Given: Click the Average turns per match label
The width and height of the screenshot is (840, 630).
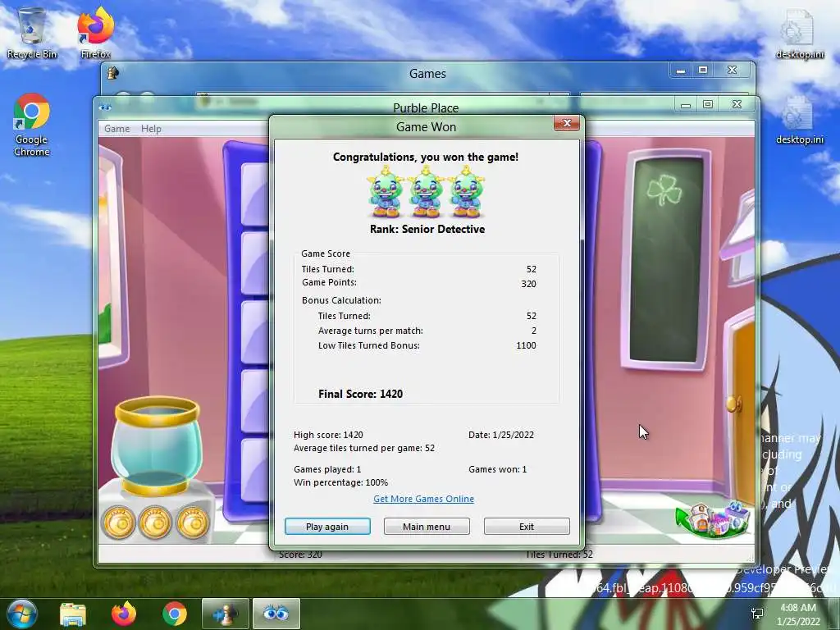Looking at the screenshot, I should [x=371, y=331].
